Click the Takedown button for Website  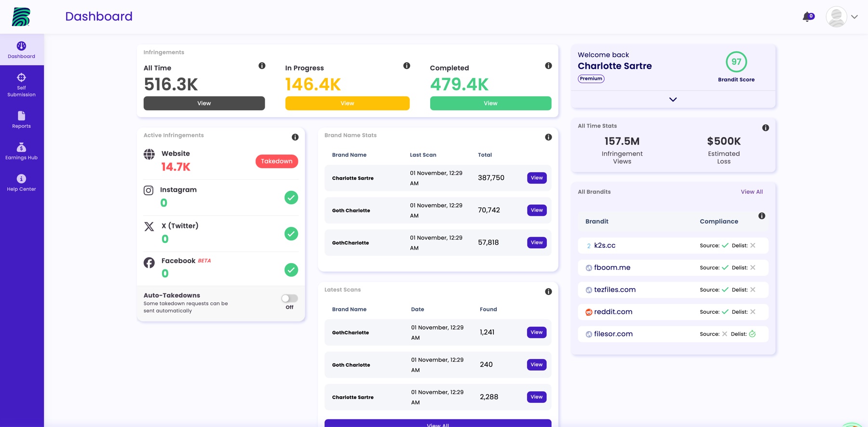click(277, 161)
